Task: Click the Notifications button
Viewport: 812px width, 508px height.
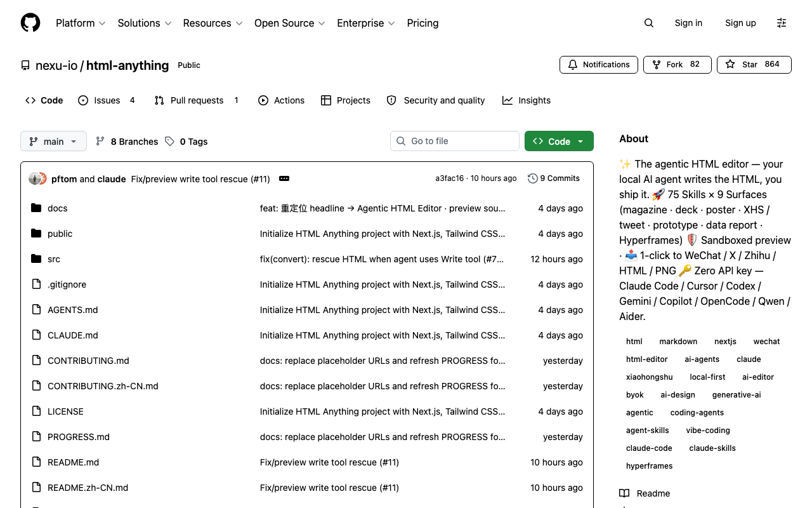Action: (x=599, y=65)
